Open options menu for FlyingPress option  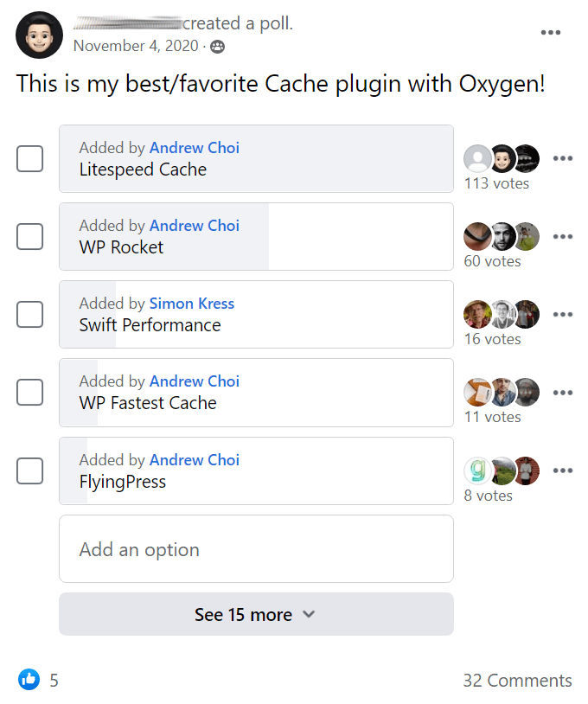coord(562,470)
